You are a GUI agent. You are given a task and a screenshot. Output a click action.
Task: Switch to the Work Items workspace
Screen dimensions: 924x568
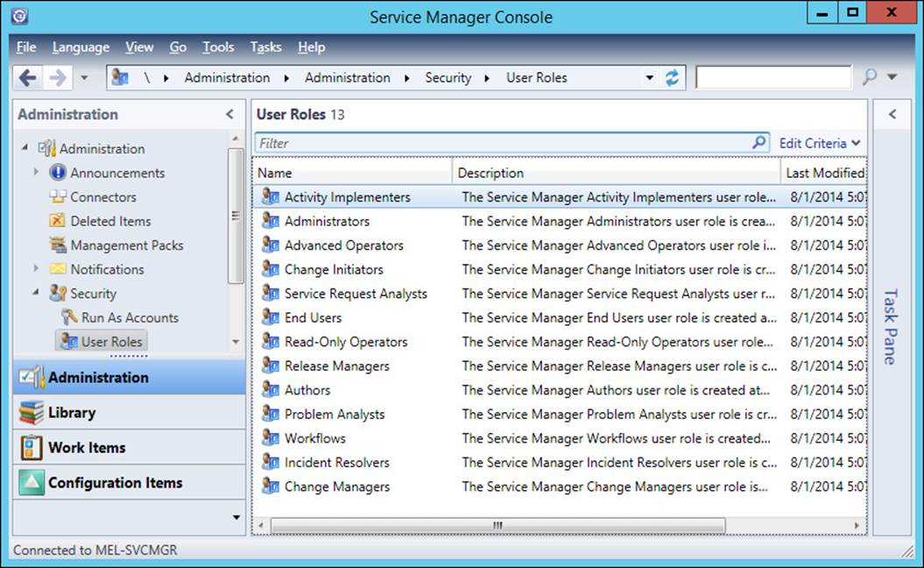click(129, 447)
